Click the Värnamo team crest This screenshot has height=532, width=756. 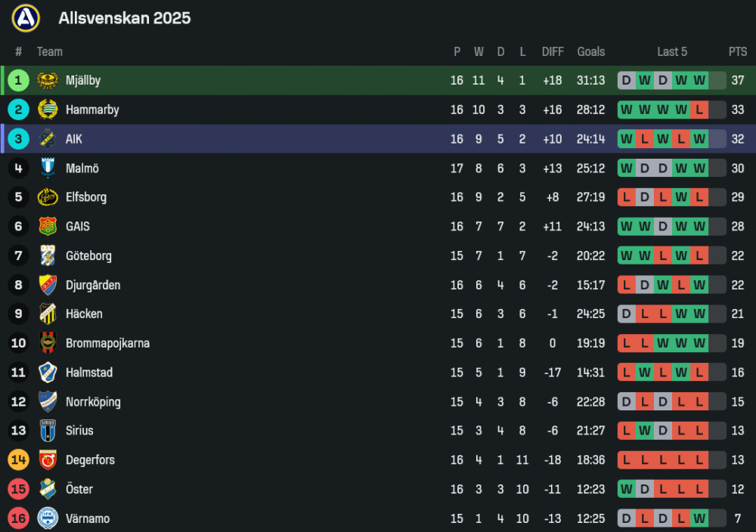click(x=48, y=518)
